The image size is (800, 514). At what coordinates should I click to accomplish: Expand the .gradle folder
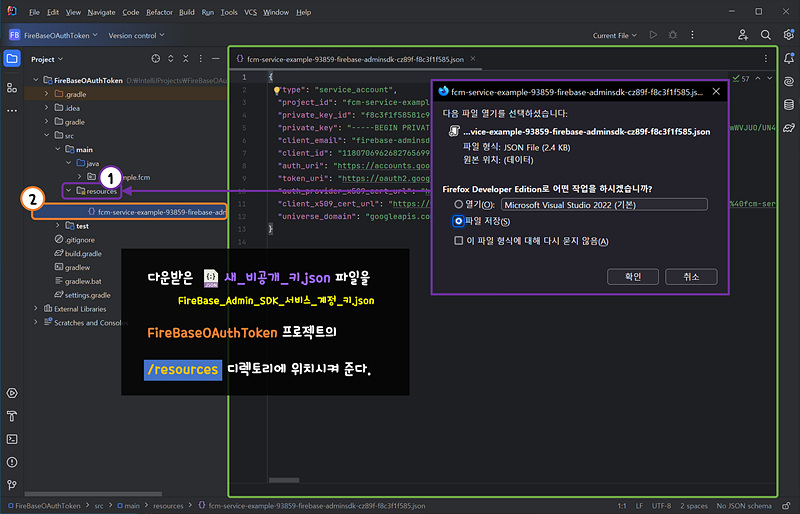point(46,94)
